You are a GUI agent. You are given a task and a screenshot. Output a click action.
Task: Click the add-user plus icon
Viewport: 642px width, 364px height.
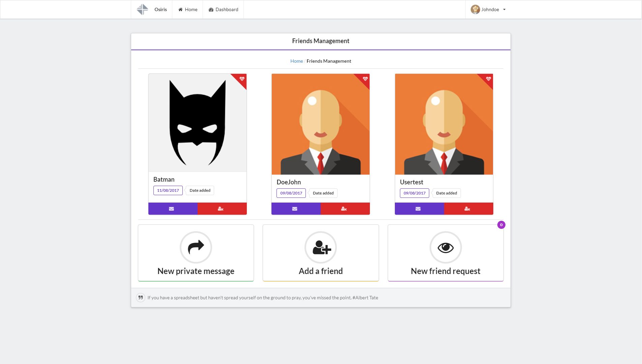coord(321,247)
